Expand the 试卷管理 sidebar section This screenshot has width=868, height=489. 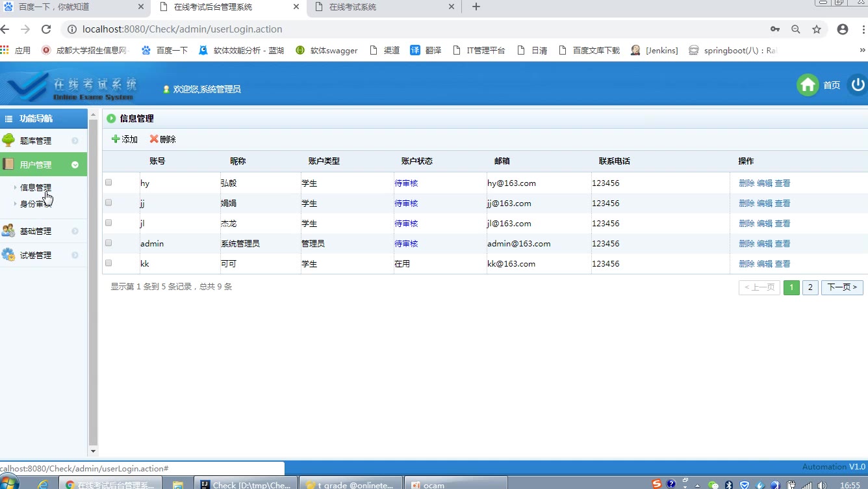click(x=75, y=256)
